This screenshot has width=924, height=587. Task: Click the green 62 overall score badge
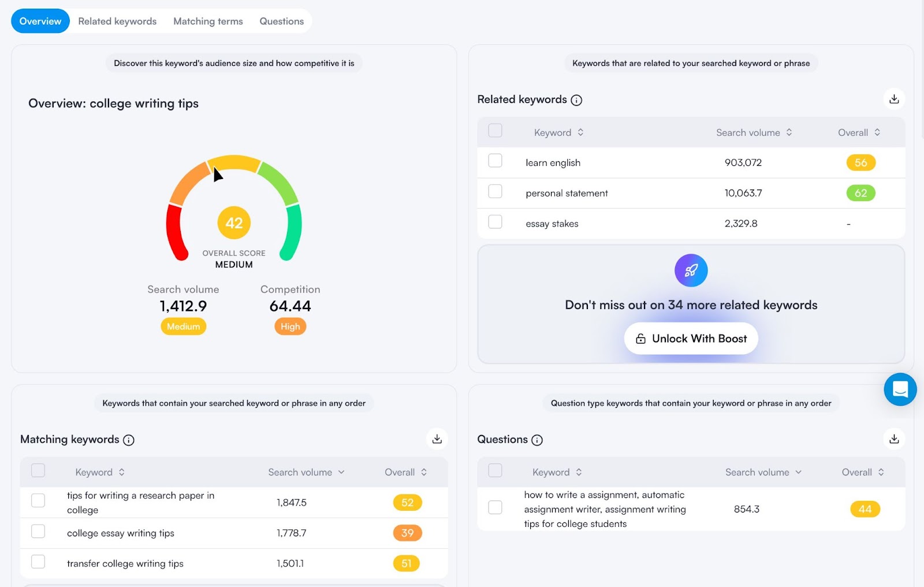click(860, 193)
